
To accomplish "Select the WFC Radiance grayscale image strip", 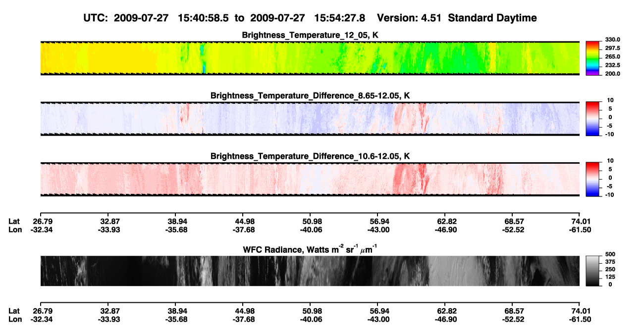I will click(x=310, y=271).
